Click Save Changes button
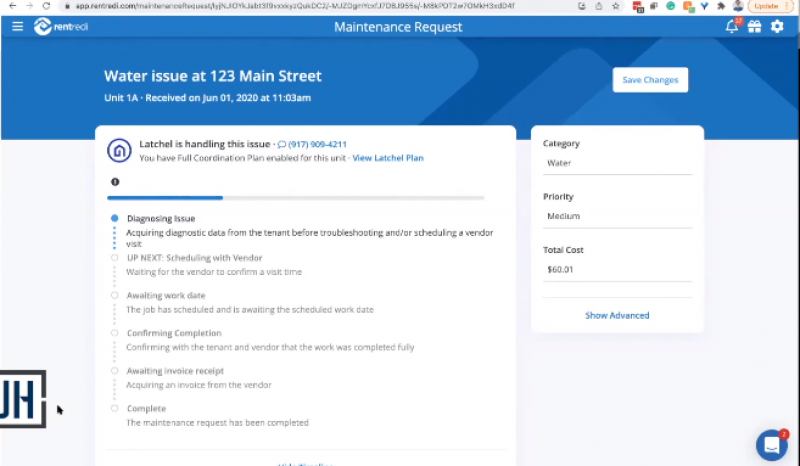 click(650, 80)
